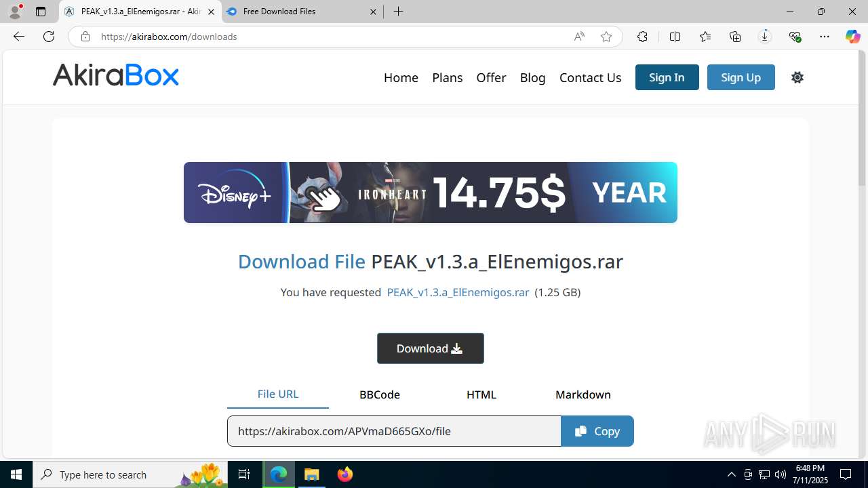
Task: Select the BBCode tab
Action: pos(380,394)
